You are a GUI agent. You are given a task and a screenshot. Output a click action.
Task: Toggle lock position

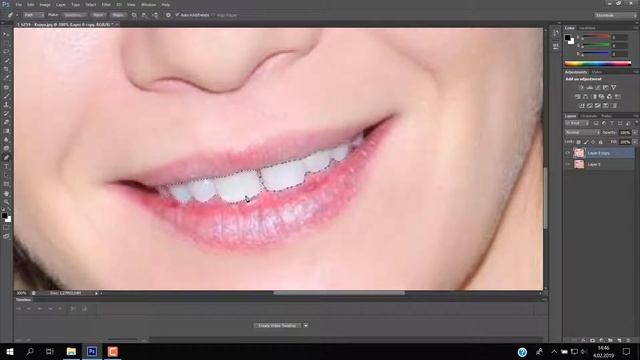[x=593, y=142]
